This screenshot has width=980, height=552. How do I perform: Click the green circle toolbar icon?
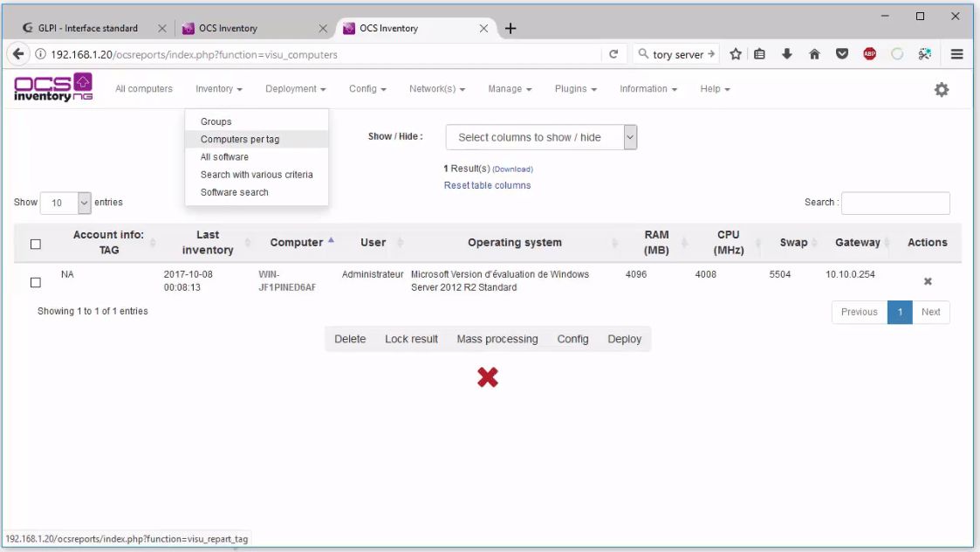click(x=897, y=54)
